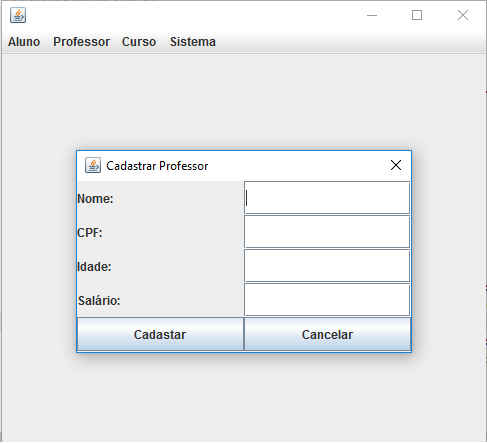Open the Professor menu

[81, 42]
